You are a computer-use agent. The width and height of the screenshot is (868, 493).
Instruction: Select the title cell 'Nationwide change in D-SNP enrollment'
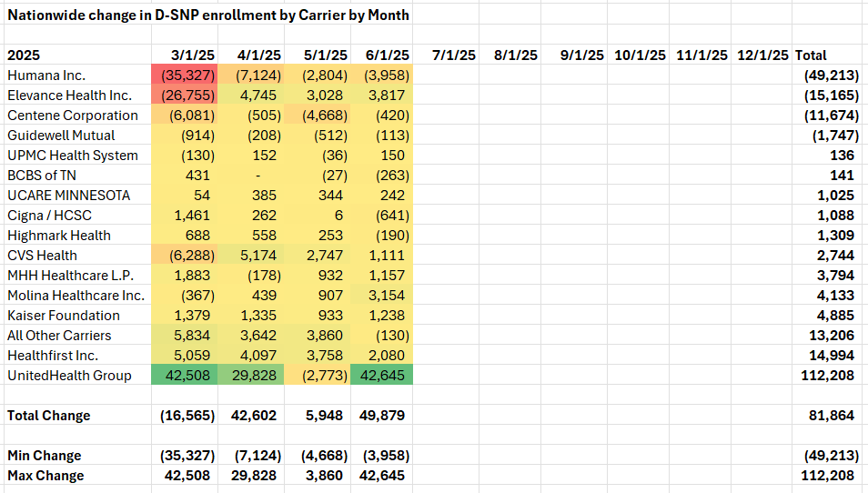click(208, 15)
